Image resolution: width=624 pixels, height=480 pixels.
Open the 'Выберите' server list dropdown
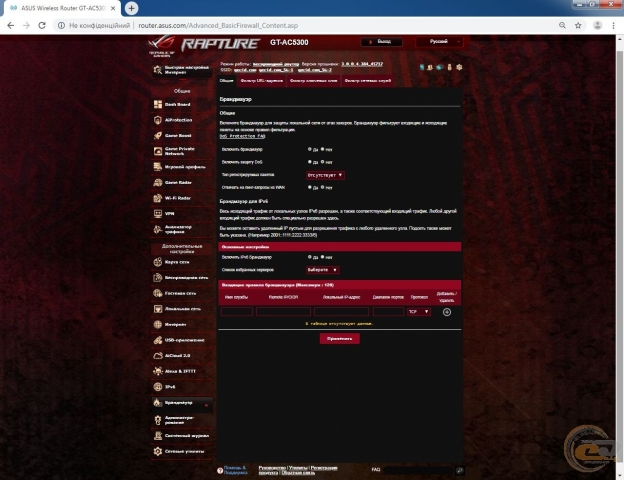[322, 270]
